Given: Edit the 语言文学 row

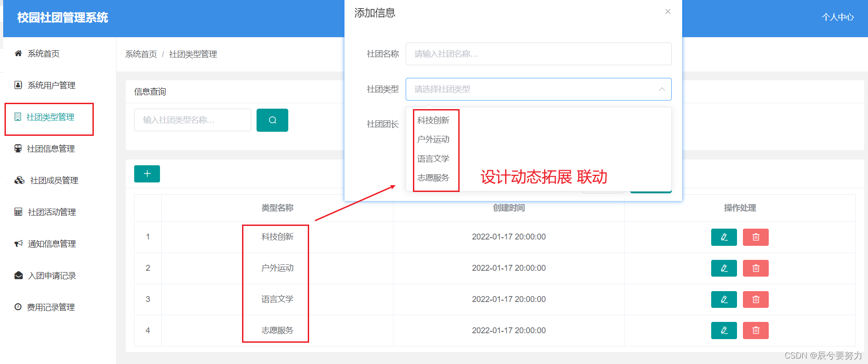Looking at the screenshot, I should pos(724,299).
